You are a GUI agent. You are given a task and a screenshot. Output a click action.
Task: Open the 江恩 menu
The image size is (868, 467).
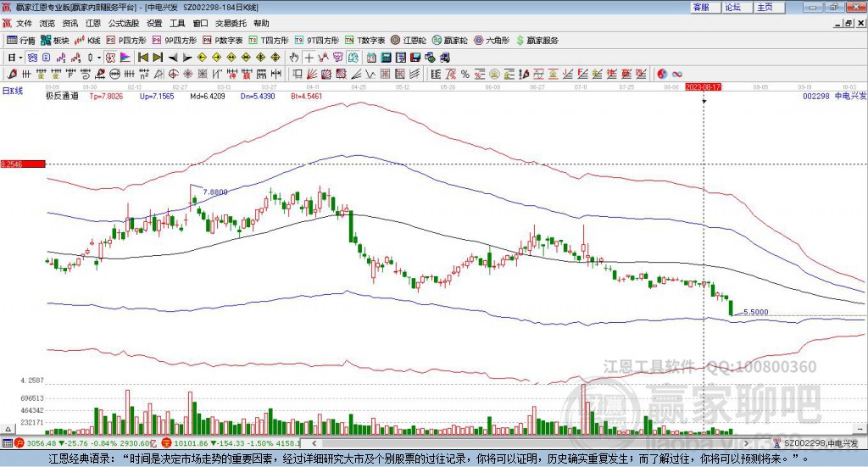(93, 23)
